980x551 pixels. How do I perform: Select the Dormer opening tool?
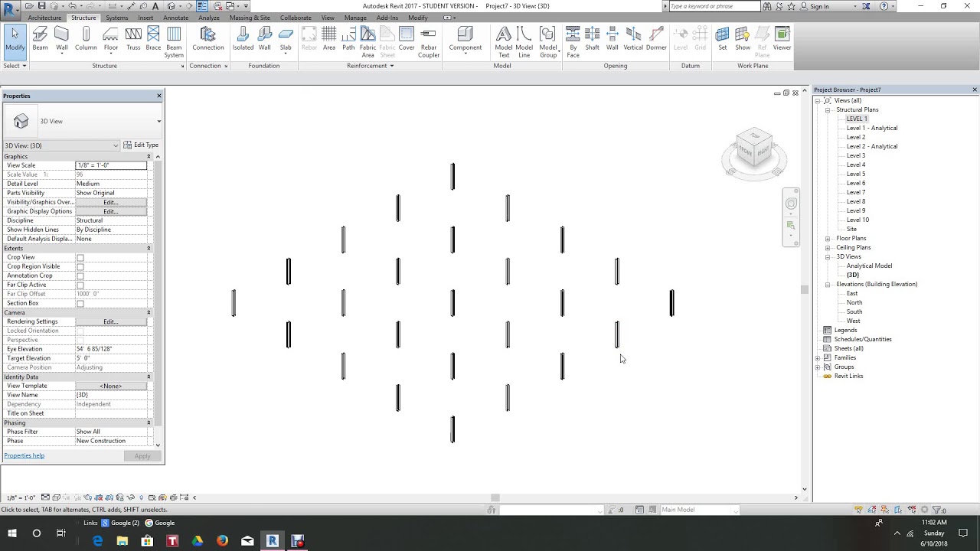coord(656,40)
